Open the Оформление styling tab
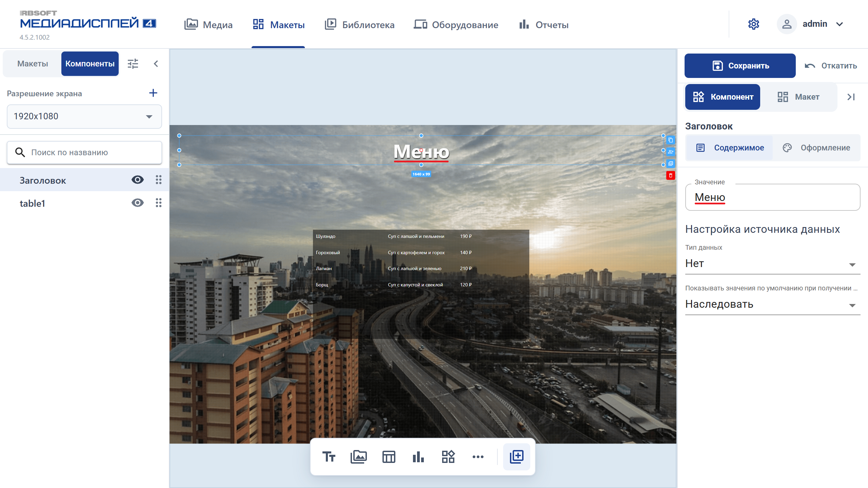868x488 pixels. point(816,148)
